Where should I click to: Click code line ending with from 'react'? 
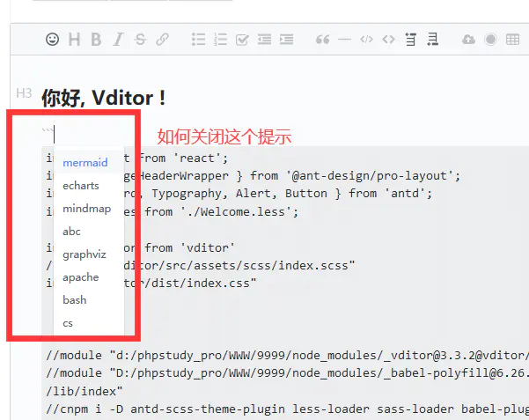137,158
